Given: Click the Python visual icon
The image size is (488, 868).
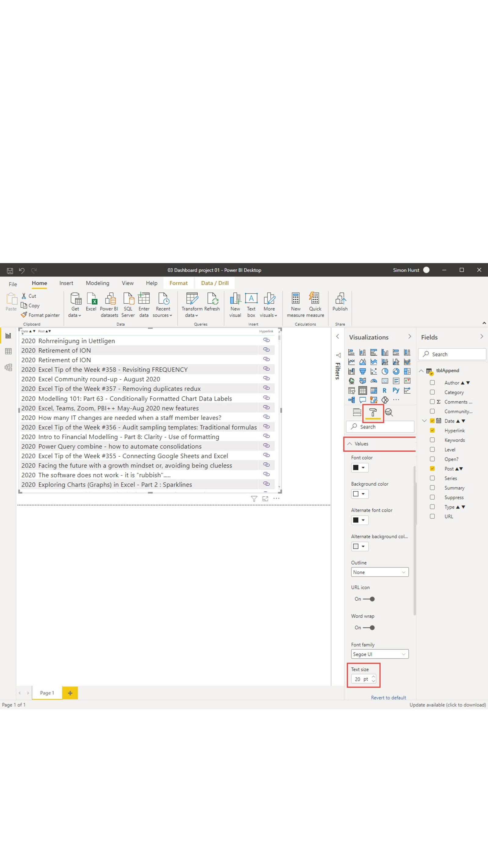Looking at the screenshot, I should tap(396, 390).
